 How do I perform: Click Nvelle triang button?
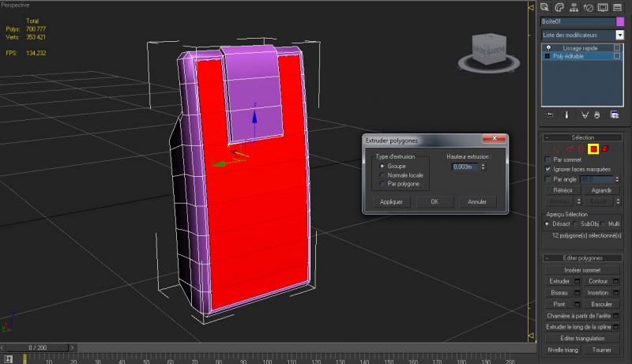tap(562, 350)
